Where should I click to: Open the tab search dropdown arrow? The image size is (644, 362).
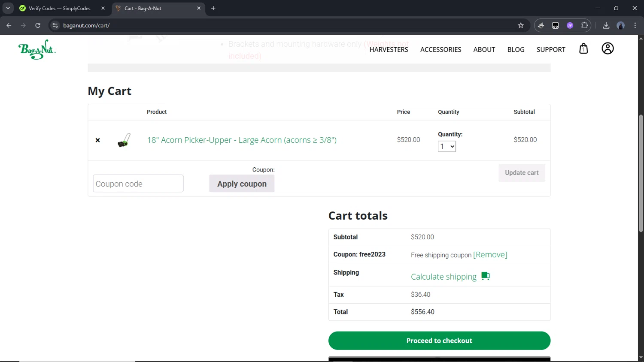click(8, 8)
